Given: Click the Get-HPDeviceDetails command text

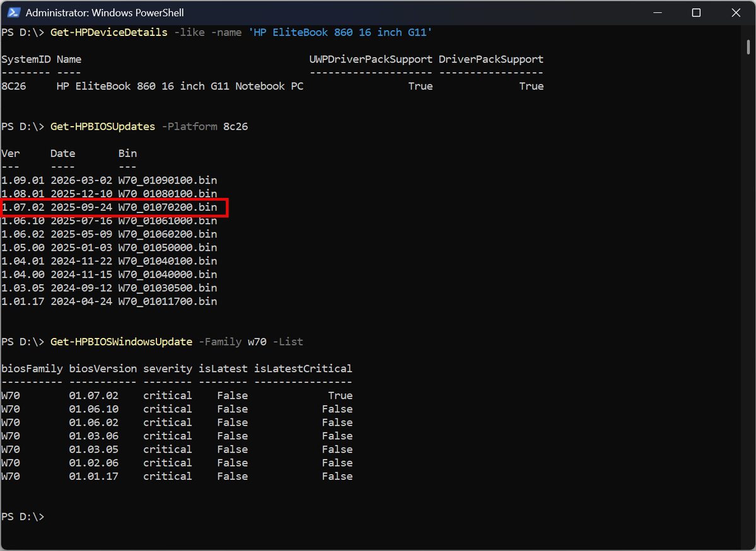Looking at the screenshot, I should (109, 32).
